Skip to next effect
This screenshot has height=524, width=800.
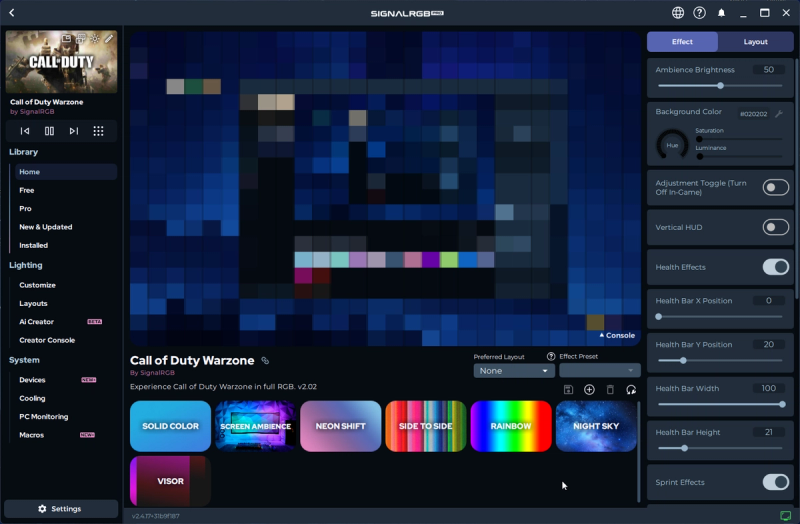coord(73,131)
